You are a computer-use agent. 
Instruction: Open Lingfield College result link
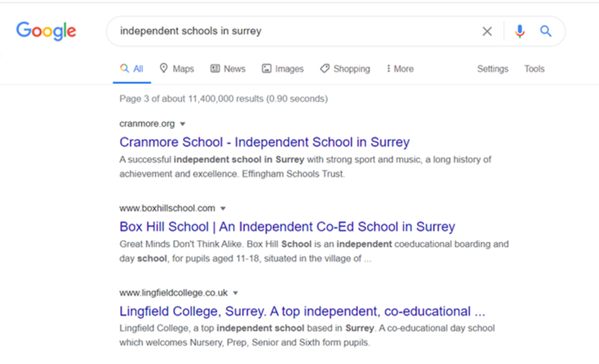pyautogui.click(x=302, y=311)
